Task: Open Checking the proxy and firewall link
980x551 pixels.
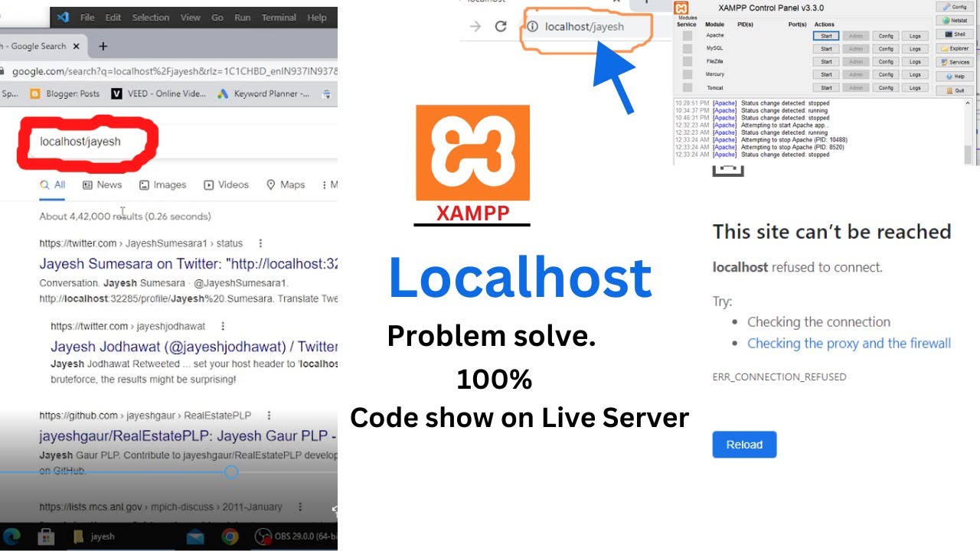Action: pos(849,344)
